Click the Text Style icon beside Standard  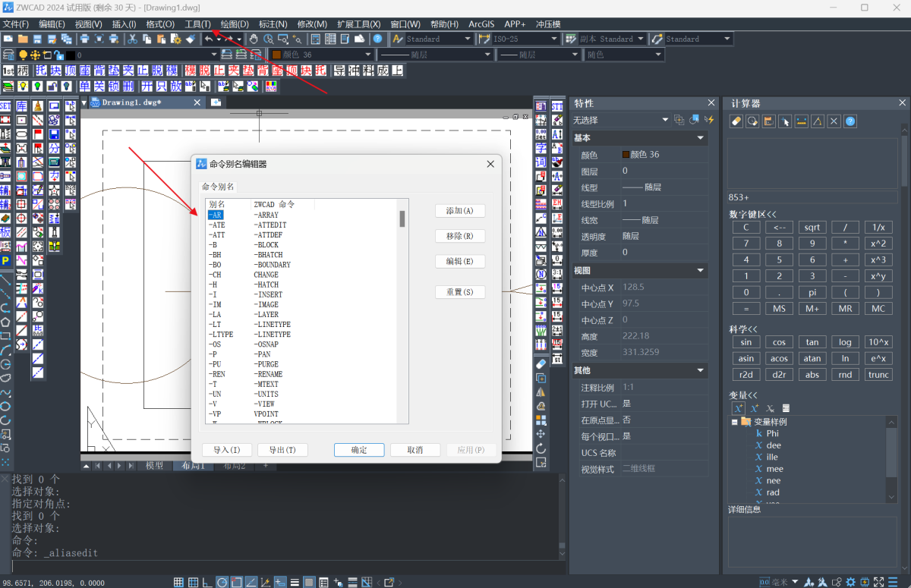click(x=398, y=39)
